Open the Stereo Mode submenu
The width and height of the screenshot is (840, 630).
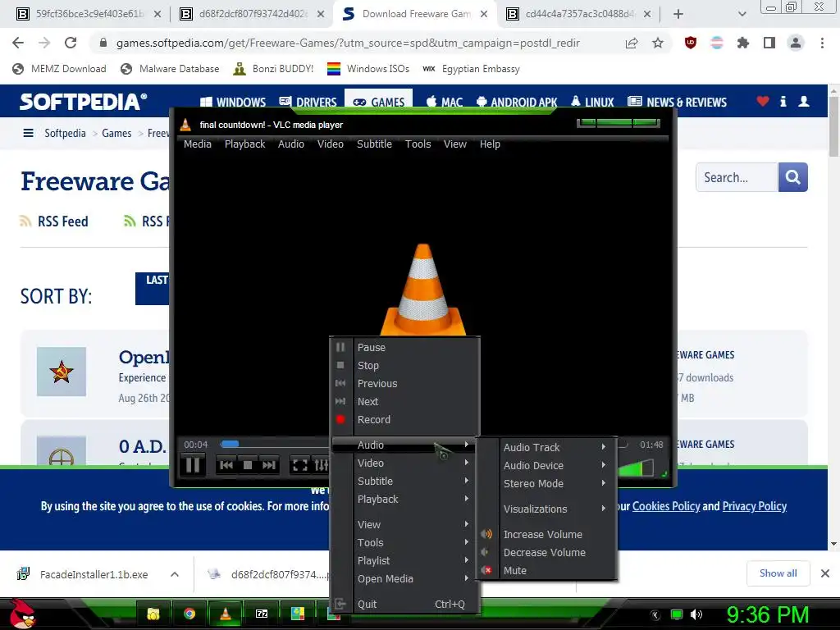[546, 483]
